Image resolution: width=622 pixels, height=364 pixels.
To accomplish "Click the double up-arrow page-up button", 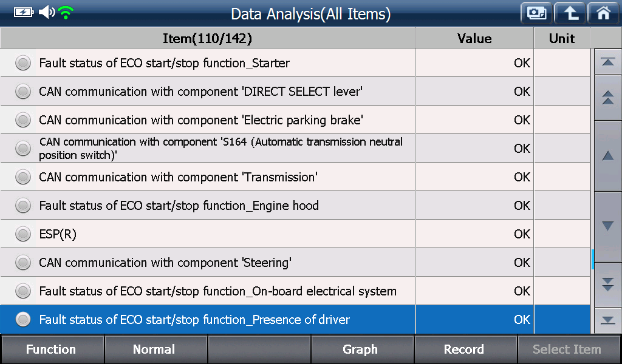I will pyautogui.click(x=607, y=98).
